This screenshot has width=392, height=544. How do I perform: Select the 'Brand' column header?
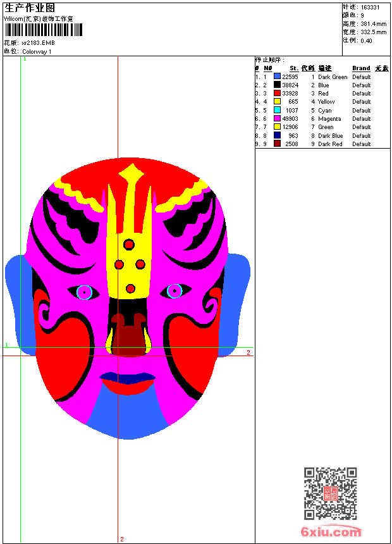click(x=361, y=68)
